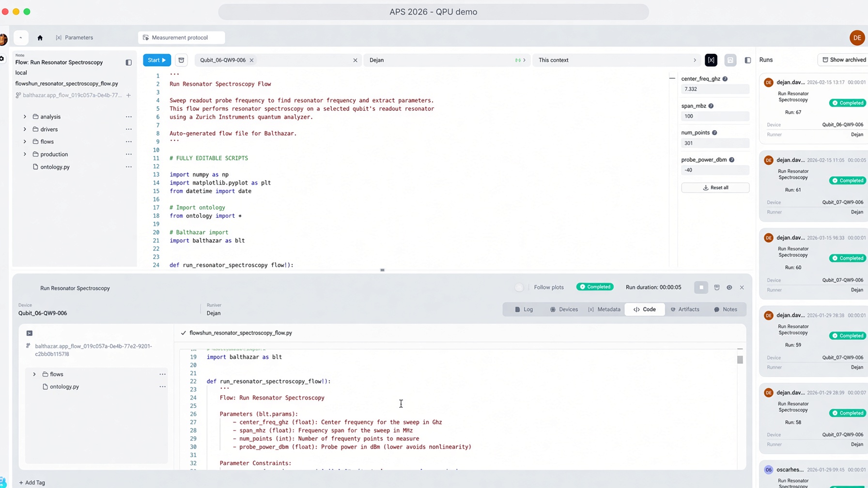The width and height of the screenshot is (868, 488).
Task: Open the collapsed dropdown left of home
Action: 21,38
